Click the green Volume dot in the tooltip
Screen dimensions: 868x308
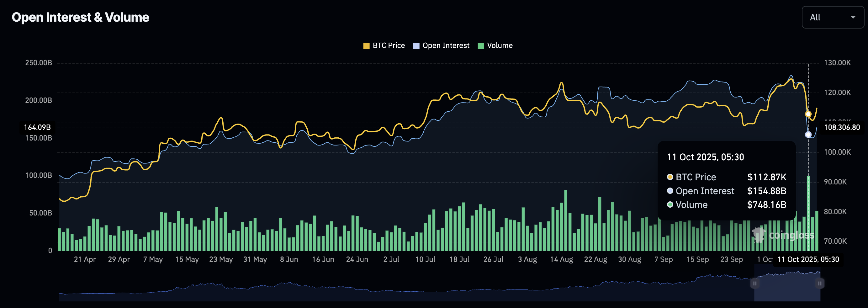[670, 204]
